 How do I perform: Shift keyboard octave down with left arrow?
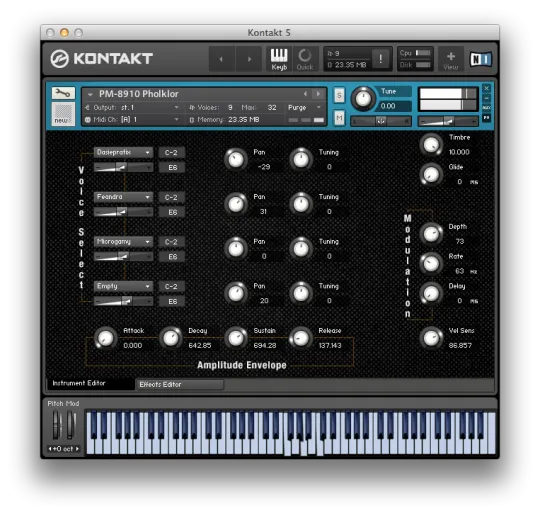click(50, 449)
